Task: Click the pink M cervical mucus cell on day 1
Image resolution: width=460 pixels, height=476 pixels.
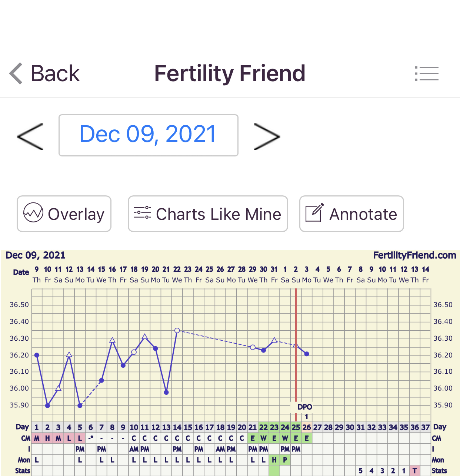Action: click(x=37, y=438)
